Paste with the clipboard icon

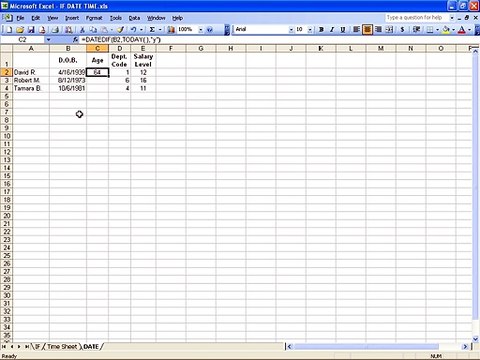tap(104, 30)
